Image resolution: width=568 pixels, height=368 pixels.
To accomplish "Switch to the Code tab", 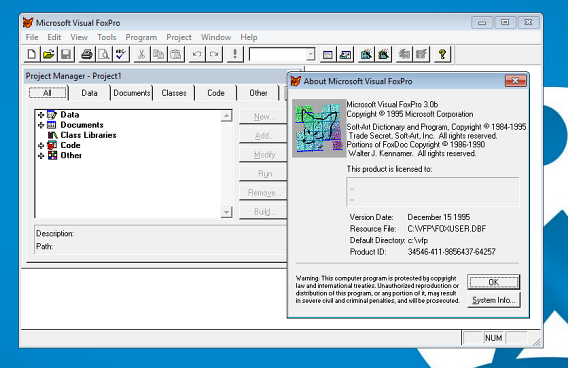I will (216, 93).
